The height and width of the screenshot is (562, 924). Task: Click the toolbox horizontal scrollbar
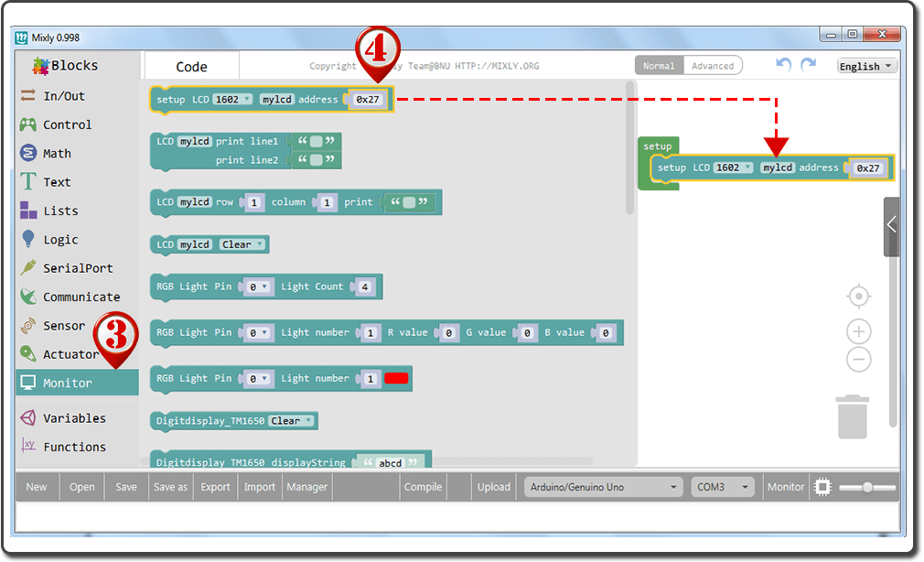click(367, 460)
